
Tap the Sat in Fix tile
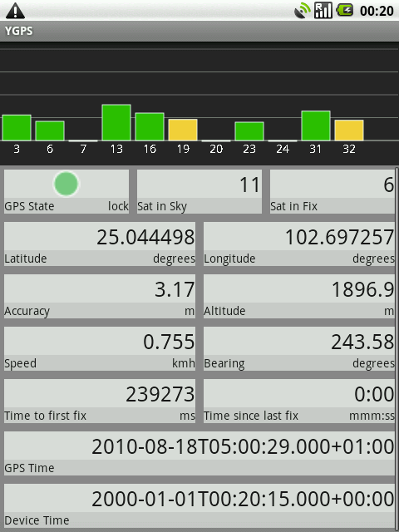[332, 192]
